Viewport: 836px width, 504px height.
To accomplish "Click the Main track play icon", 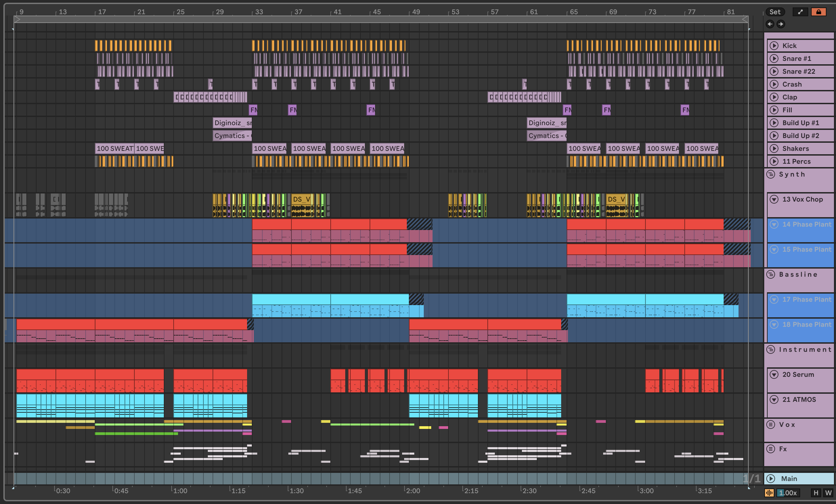I will click(x=771, y=479).
